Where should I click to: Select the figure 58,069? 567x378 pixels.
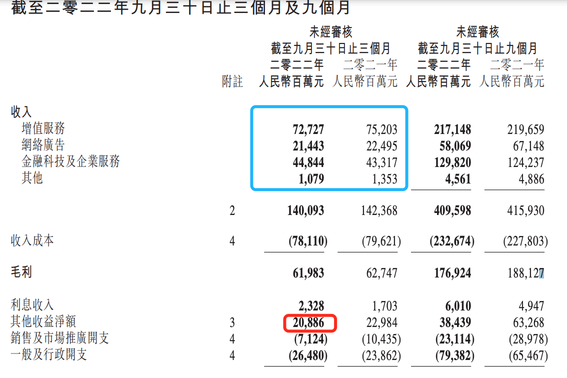tap(455, 146)
